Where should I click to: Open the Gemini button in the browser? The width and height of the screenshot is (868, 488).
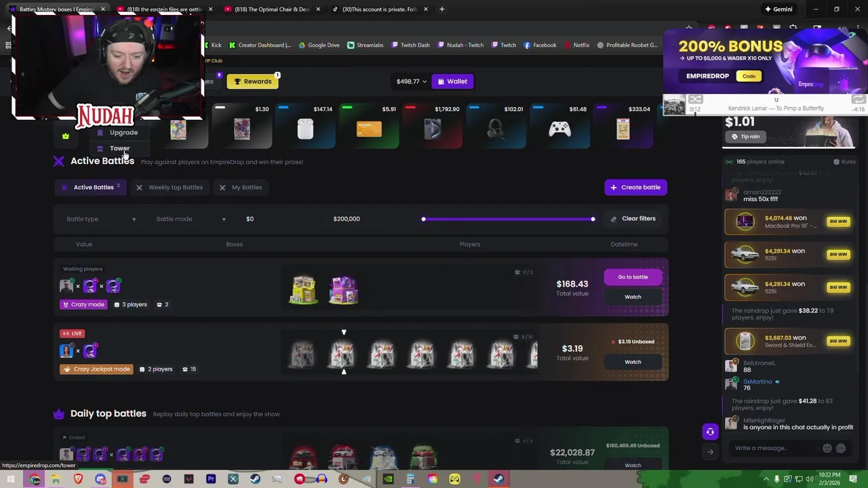pyautogui.click(x=778, y=9)
